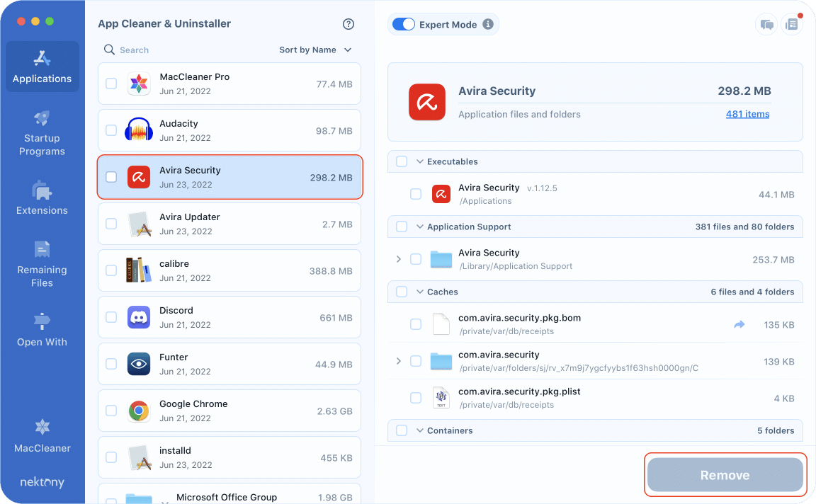Viewport: 816px width, 504px height.
Task: Click MacCleaner Pro app icon
Action: click(139, 84)
